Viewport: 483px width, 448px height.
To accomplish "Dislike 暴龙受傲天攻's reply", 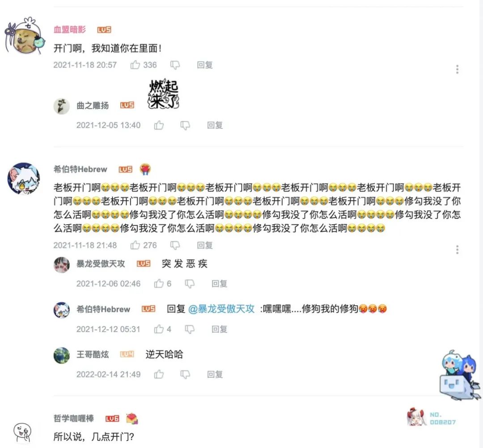I will tap(190, 284).
